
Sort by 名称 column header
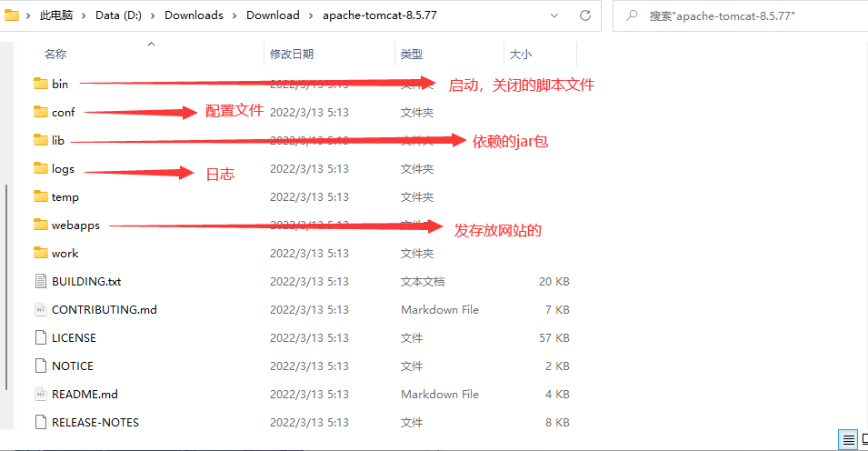(x=55, y=55)
